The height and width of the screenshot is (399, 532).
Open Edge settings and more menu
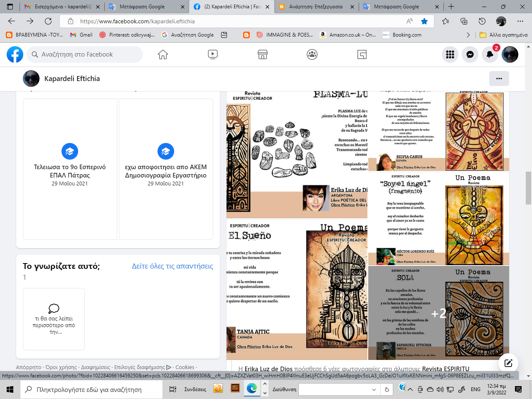(520, 21)
